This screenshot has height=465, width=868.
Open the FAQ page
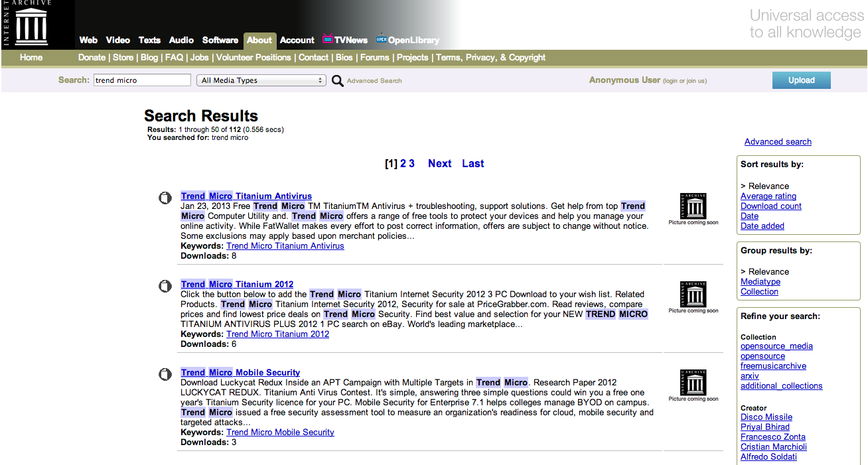pyautogui.click(x=174, y=58)
